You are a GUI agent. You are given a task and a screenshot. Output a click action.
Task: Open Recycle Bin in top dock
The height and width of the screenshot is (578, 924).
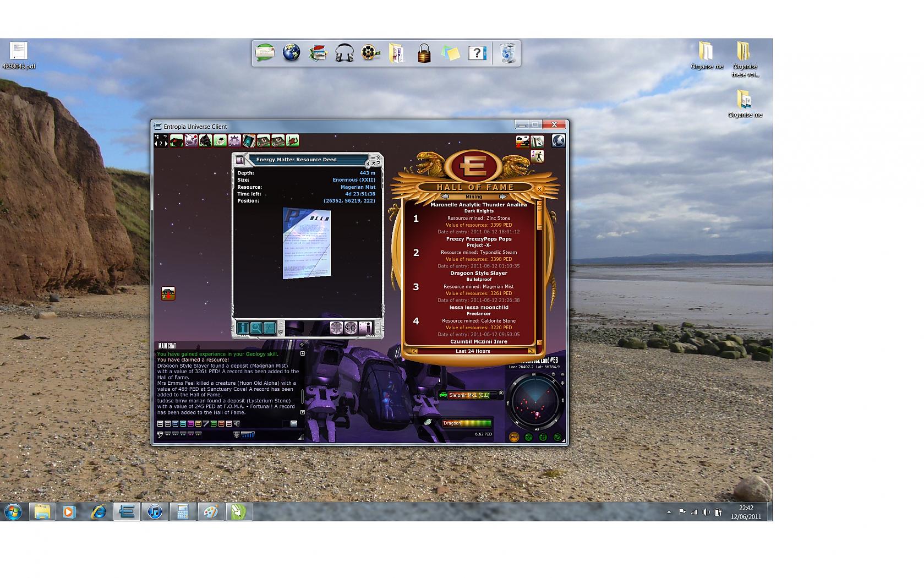tap(508, 53)
